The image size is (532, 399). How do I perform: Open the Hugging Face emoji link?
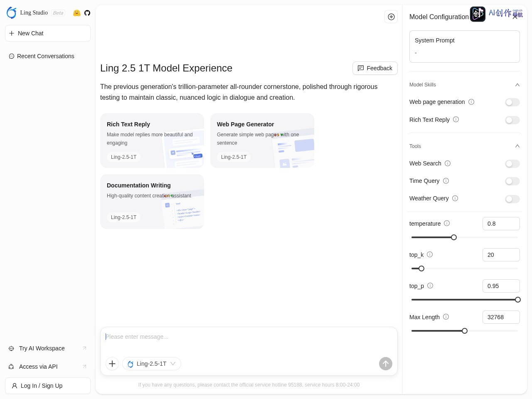coord(76,13)
